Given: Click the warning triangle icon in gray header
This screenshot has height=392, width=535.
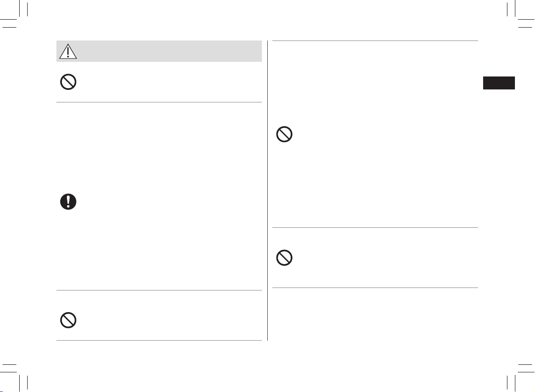Looking at the screenshot, I should pos(68,51).
